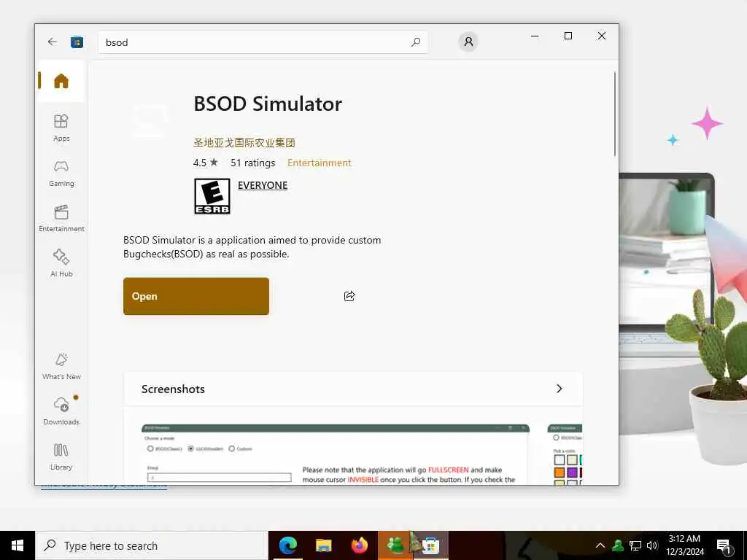This screenshot has width=747, height=560.
Task: Open the EVERYONE rating link
Action: [263, 185]
